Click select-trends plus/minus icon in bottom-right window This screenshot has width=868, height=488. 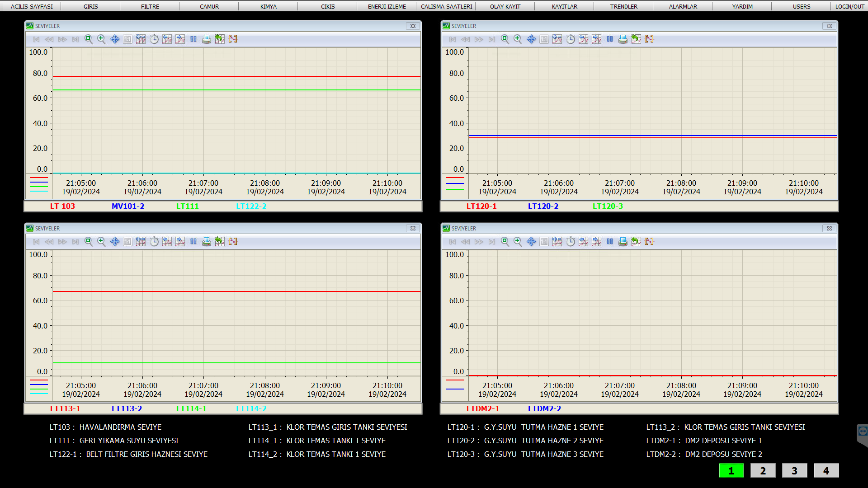pyautogui.click(x=557, y=242)
